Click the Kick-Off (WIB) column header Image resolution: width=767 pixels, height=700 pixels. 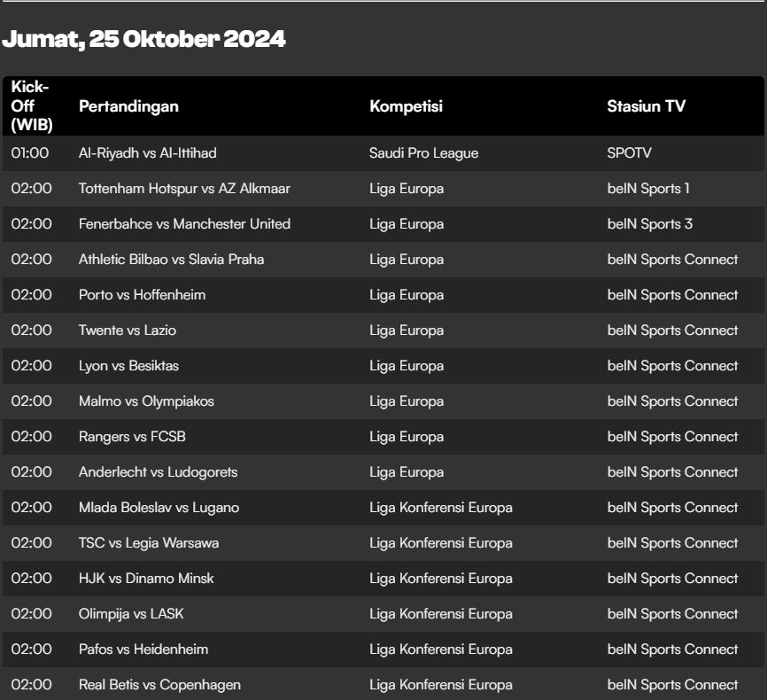[32, 105]
